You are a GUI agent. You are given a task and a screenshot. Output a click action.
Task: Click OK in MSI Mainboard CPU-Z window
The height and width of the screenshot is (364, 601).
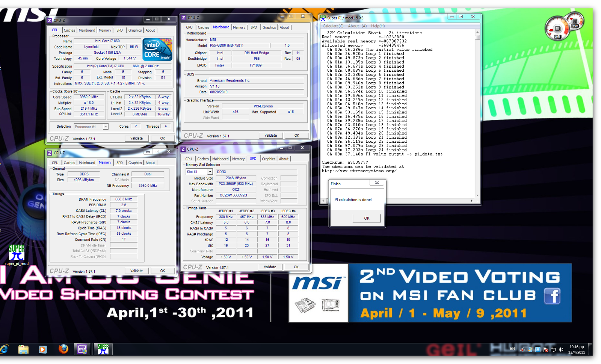point(297,135)
